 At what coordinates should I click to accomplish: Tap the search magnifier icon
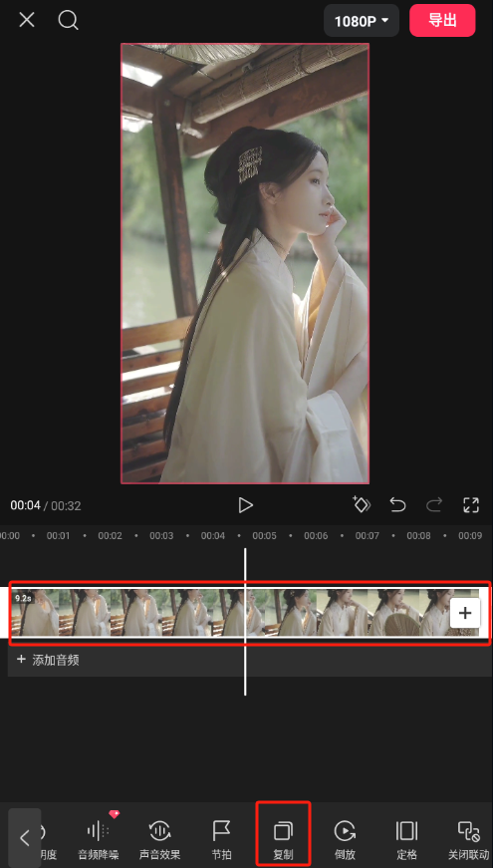(68, 21)
